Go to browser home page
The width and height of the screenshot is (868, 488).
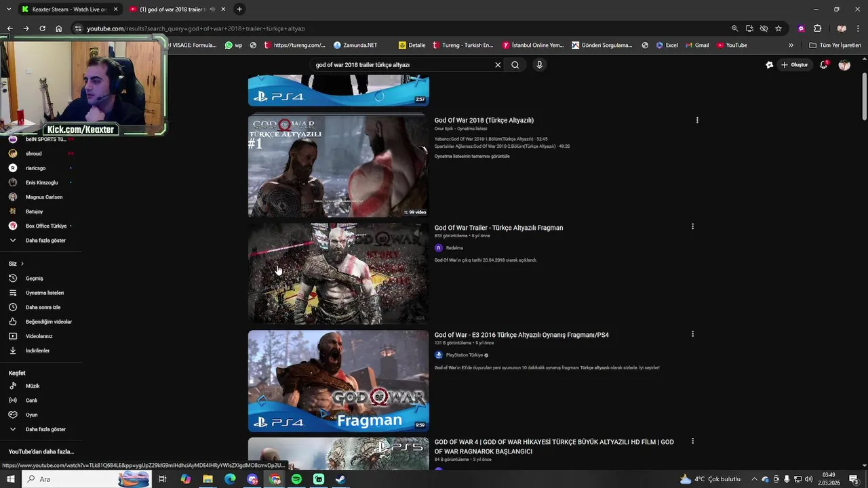click(x=58, y=28)
